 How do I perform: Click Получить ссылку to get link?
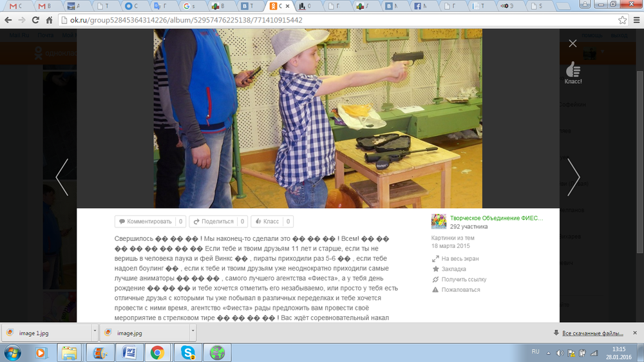pyautogui.click(x=464, y=280)
